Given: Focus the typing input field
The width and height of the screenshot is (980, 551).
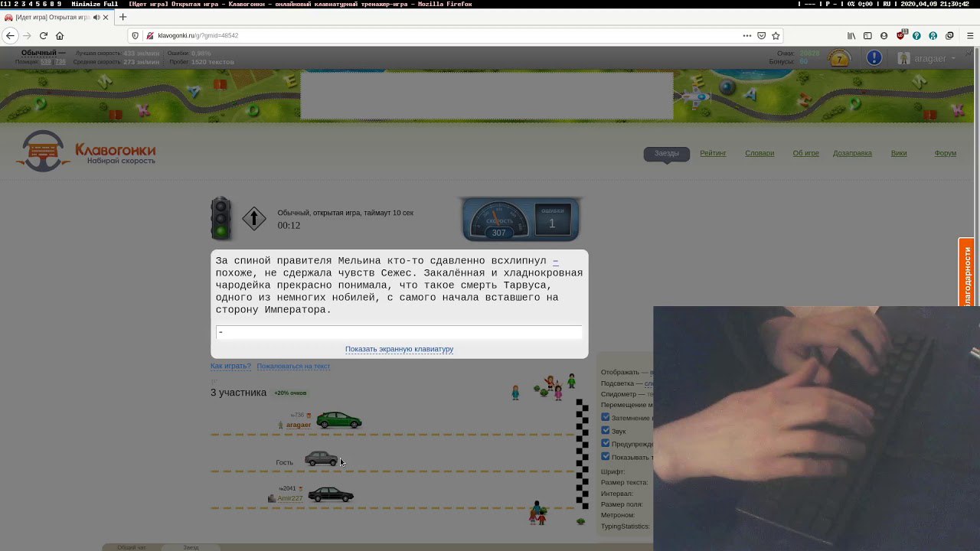Looking at the screenshot, I should (399, 331).
